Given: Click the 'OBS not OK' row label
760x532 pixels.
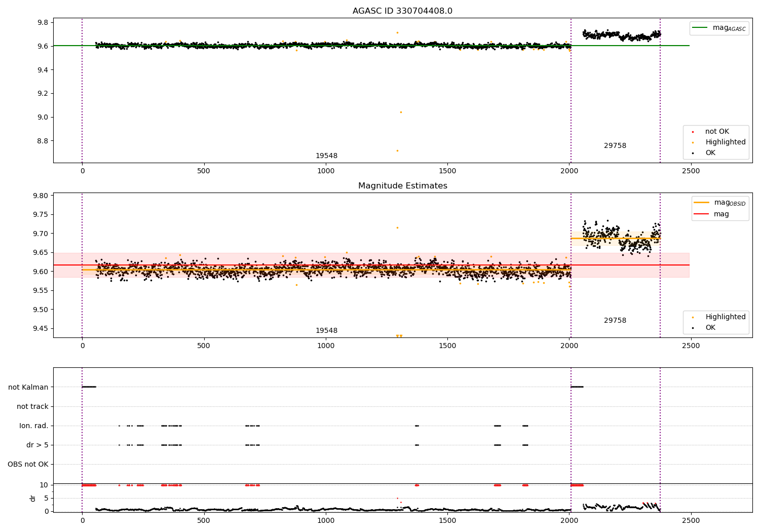Looking at the screenshot, I should tap(28, 464).
